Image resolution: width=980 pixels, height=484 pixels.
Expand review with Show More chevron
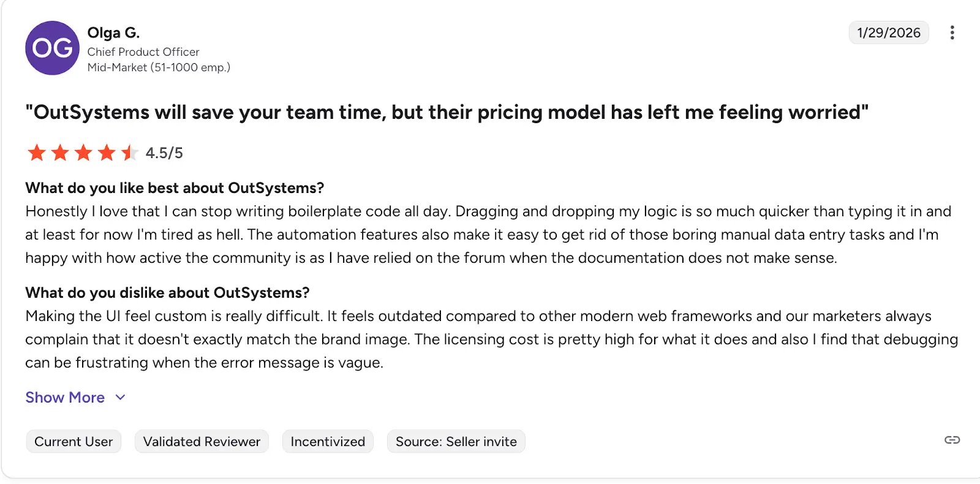pos(121,398)
